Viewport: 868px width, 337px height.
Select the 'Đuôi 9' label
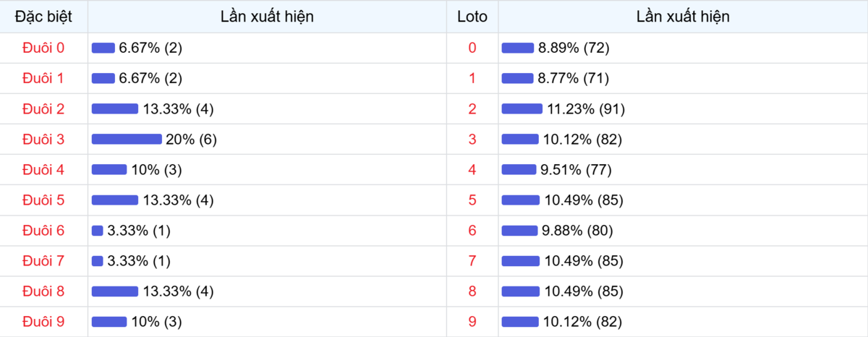point(43,322)
